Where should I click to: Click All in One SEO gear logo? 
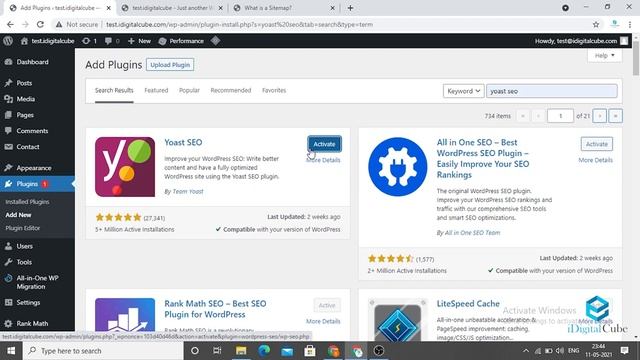398,167
